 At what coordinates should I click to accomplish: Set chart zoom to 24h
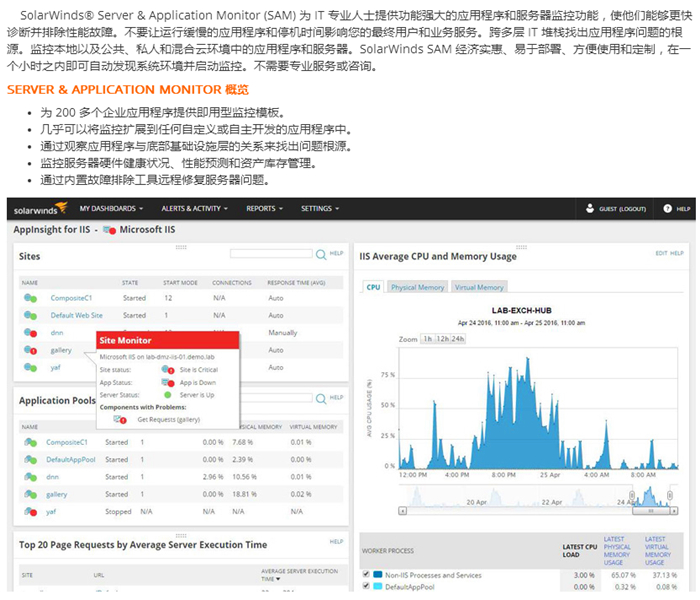point(458,339)
